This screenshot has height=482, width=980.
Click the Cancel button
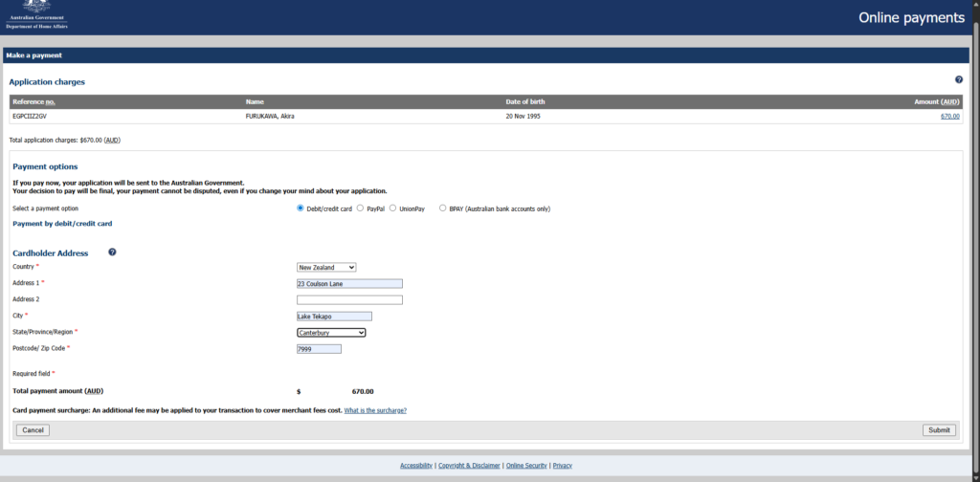33,430
